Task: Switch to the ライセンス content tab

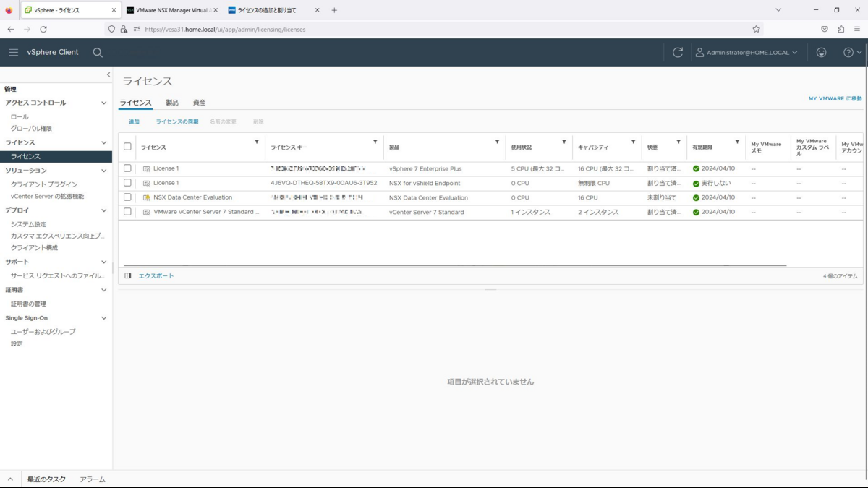Action: 135,103
